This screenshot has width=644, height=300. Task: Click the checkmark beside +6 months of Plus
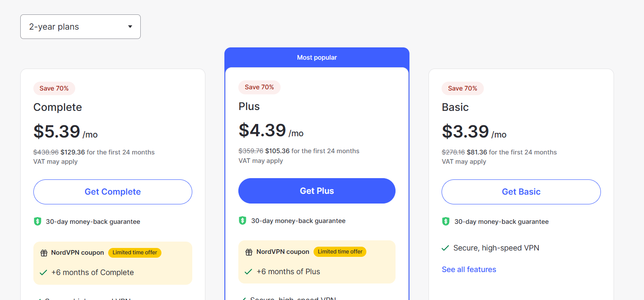248,272
